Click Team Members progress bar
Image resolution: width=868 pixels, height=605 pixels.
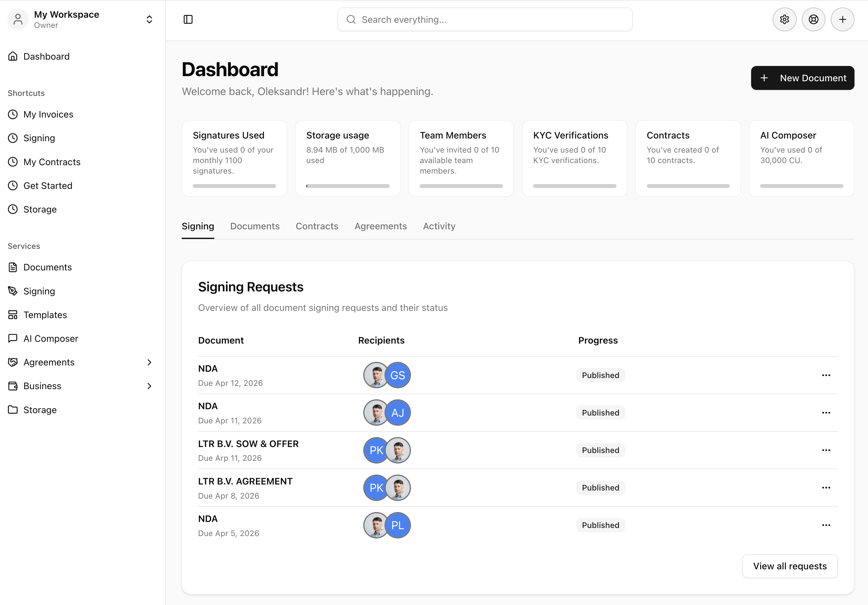click(461, 186)
